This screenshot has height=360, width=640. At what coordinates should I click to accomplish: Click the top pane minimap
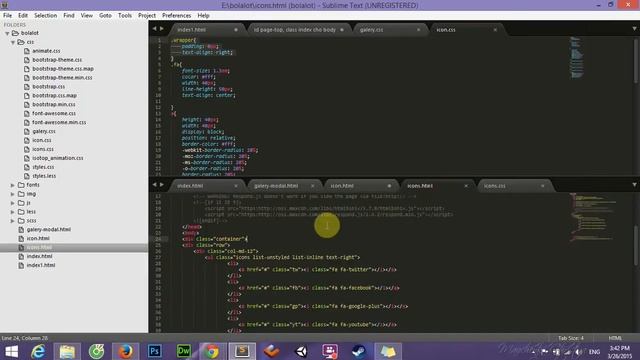576,58
